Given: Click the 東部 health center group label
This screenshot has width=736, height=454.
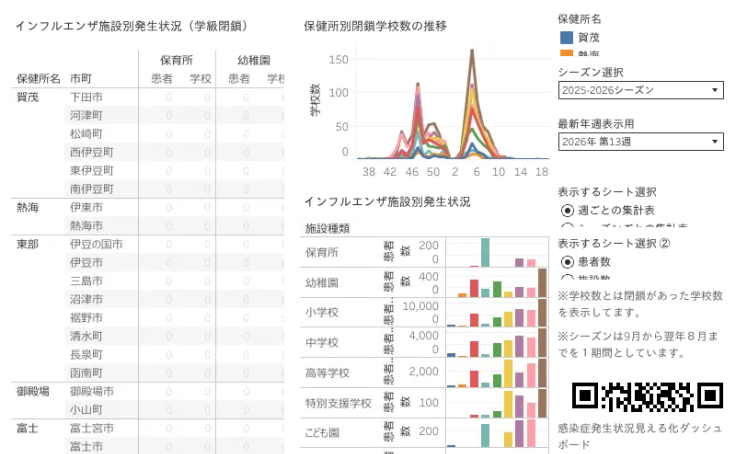Looking at the screenshot, I should click(27, 244).
